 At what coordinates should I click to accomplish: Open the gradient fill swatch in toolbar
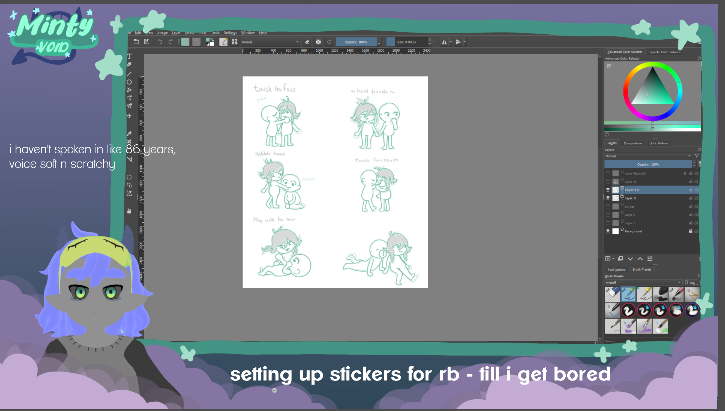pyautogui.click(x=185, y=42)
